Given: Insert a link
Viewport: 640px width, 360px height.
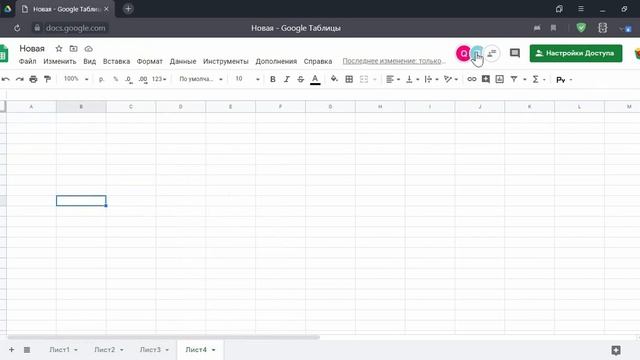Looking at the screenshot, I should 471,79.
